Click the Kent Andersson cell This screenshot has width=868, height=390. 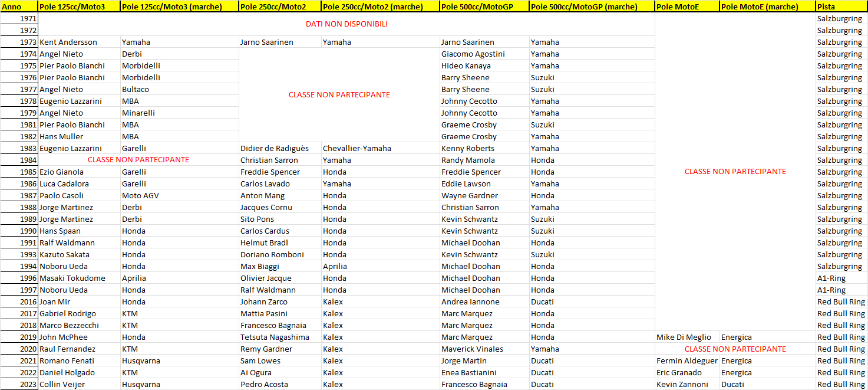click(79, 42)
